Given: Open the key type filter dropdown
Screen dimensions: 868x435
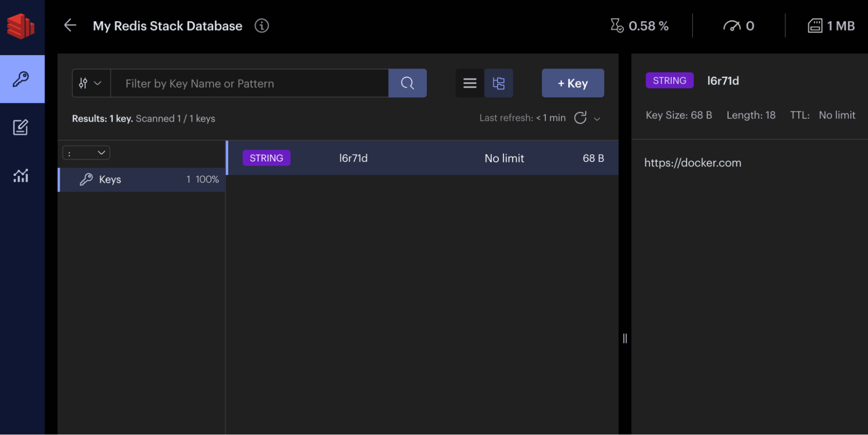Looking at the screenshot, I should [x=91, y=83].
